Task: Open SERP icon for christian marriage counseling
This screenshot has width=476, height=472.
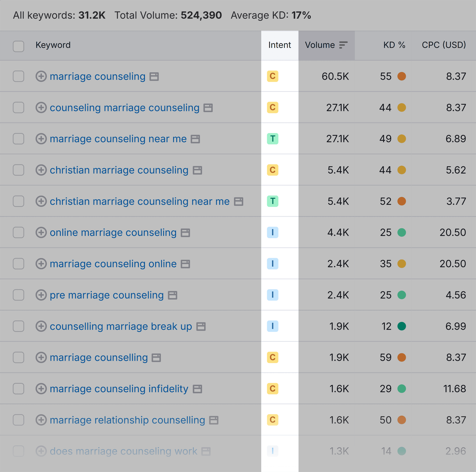Action: 197,170
